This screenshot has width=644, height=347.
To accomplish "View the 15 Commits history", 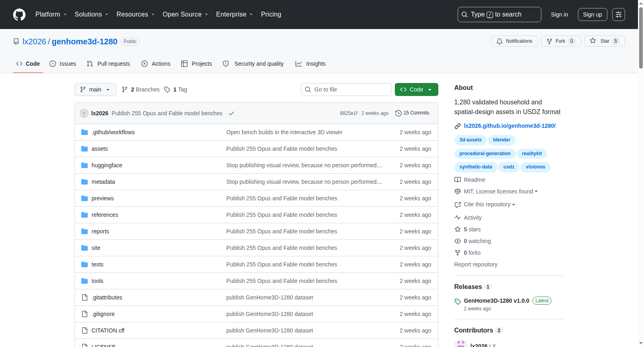I will [x=412, y=113].
